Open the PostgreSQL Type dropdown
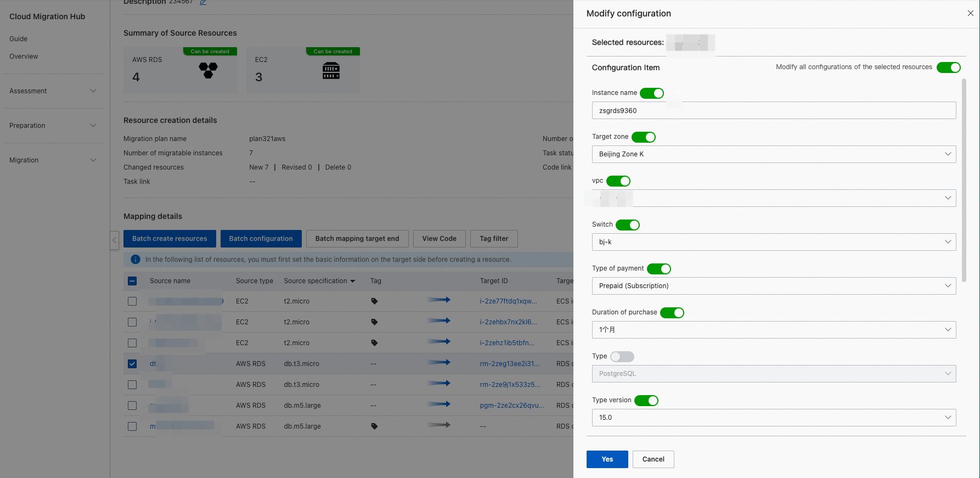The height and width of the screenshot is (478, 980). (774, 374)
